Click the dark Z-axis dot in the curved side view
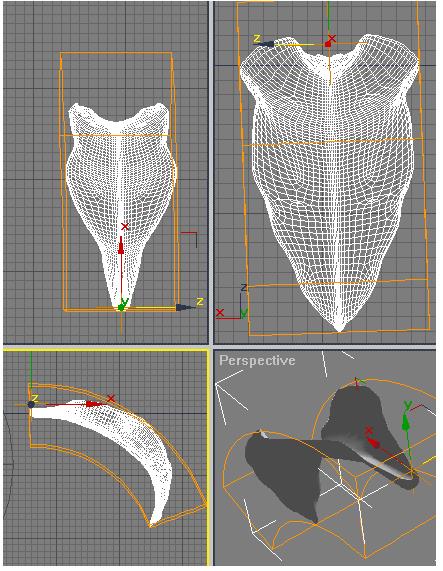The image size is (443, 571). click(x=31, y=404)
